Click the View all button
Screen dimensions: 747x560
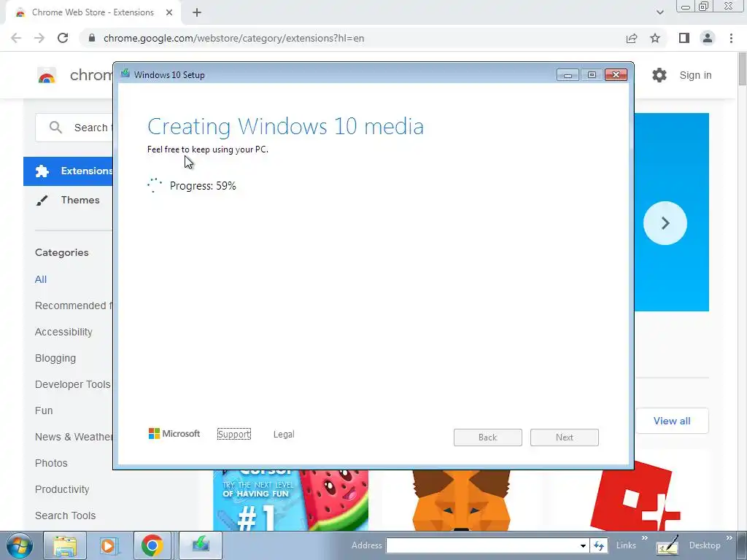(672, 421)
